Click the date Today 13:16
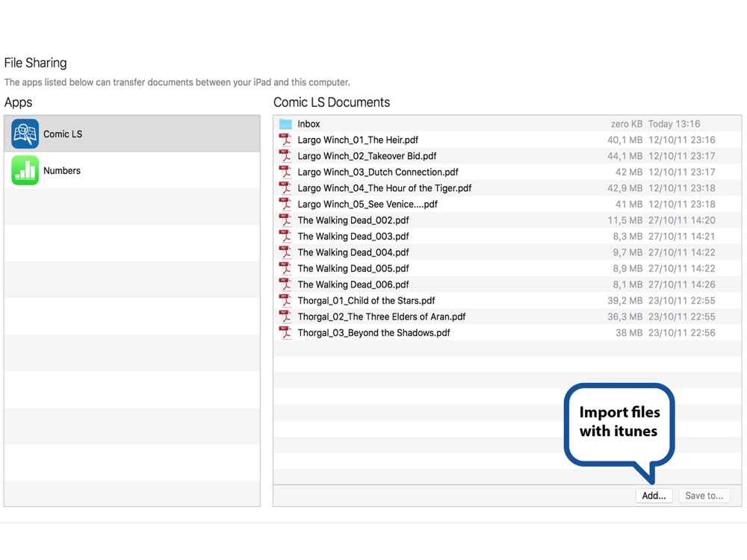Screen dimensions: 747x560 pyautogui.click(x=674, y=124)
